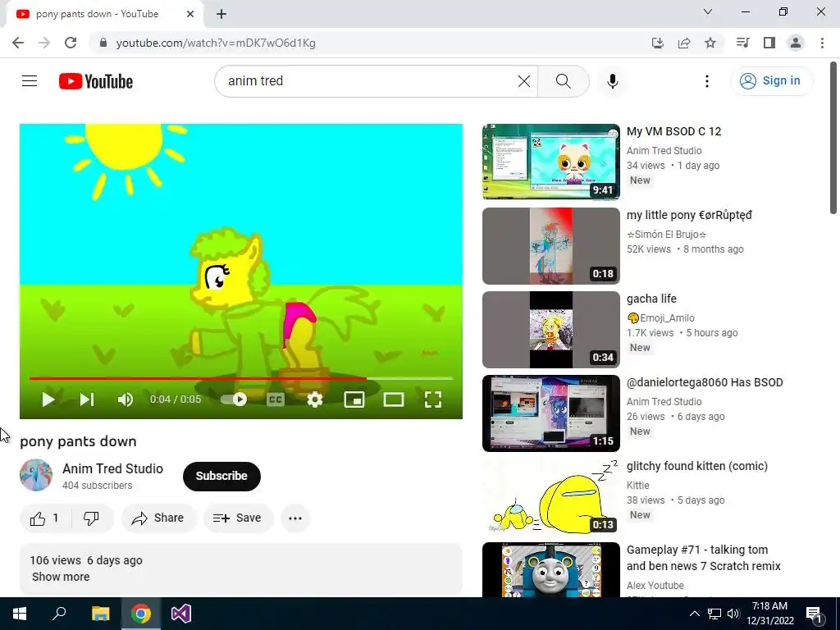840x630 pixels.
Task: Open the YouTube hamburger guide menu
Action: 30,81
